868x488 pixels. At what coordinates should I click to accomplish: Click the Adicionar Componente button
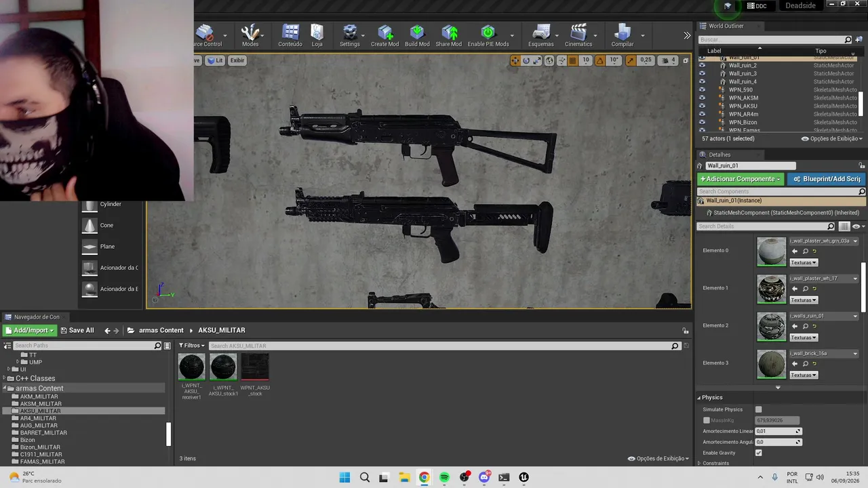pos(741,179)
